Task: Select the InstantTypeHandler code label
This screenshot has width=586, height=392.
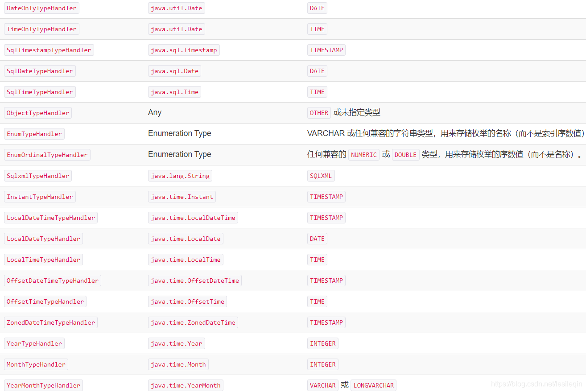Action: pyautogui.click(x=40, y=197)
